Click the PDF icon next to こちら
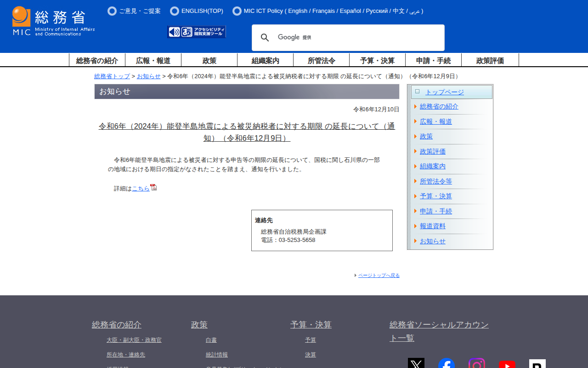The height and width of the screenshot is (368, 588). (153, 187)
